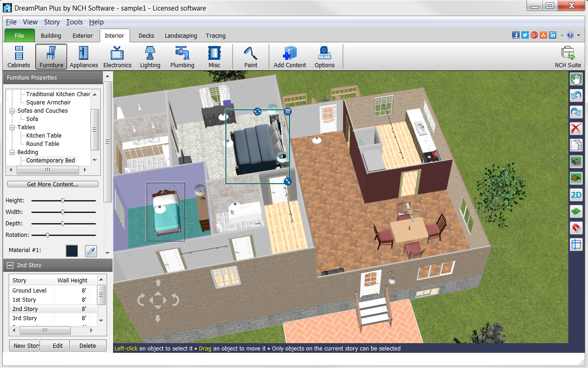
Task: Collapse the Bedding tree category
Action: (12, 152)
